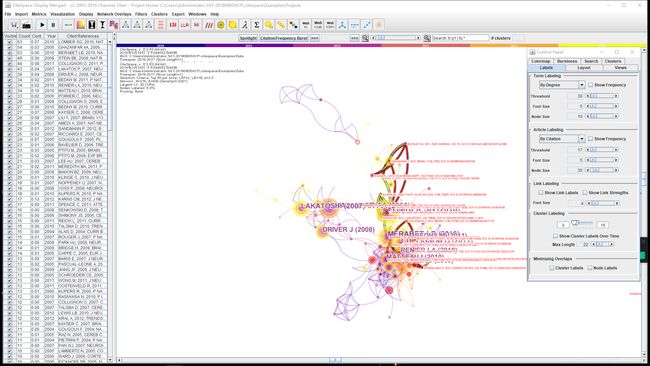Click the MI cluster labeling icon
The image size is (650, 366).
click(x=196, y=25)
